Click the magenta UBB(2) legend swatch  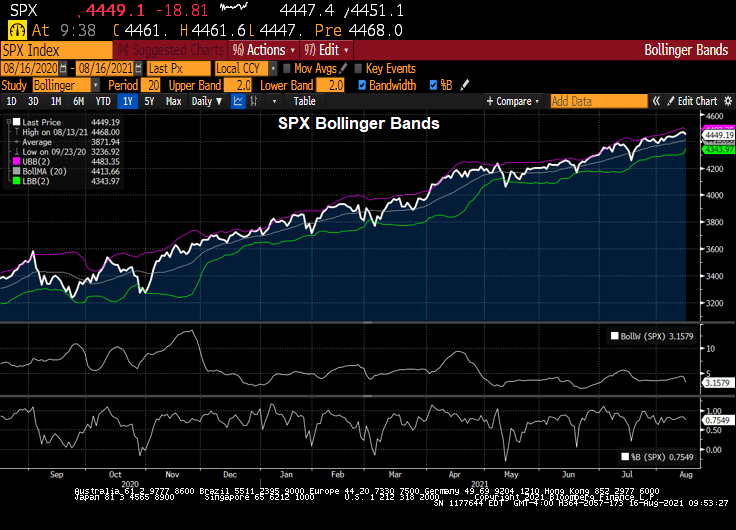(13, 160)
